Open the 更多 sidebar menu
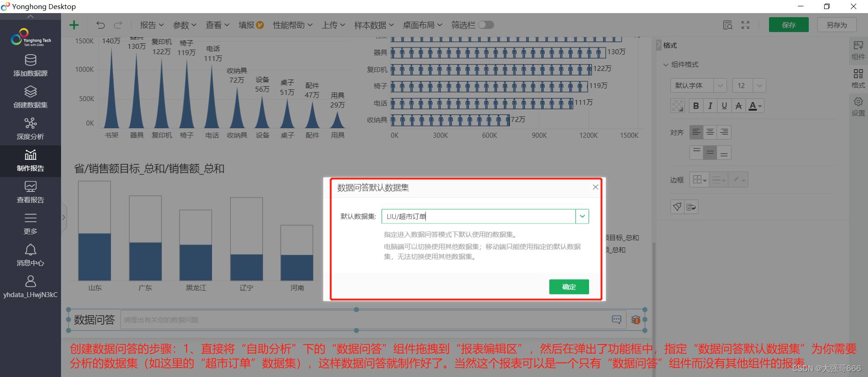Image resolution: width=868 pixels, height=377 pixels. (x=30, y=224)
